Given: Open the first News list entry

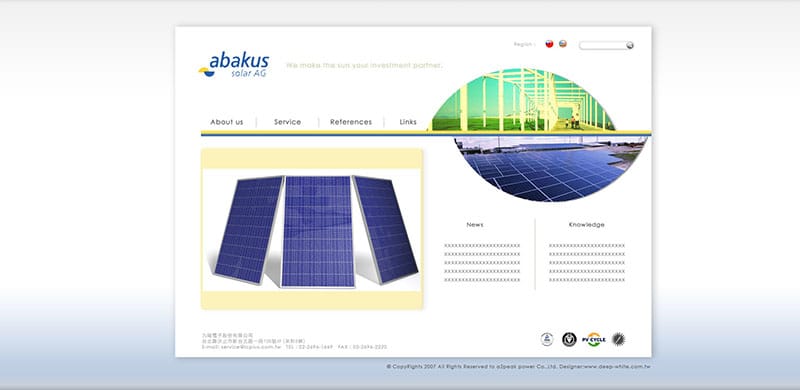Looking at the screenshot, I should (x=482, y=246).
